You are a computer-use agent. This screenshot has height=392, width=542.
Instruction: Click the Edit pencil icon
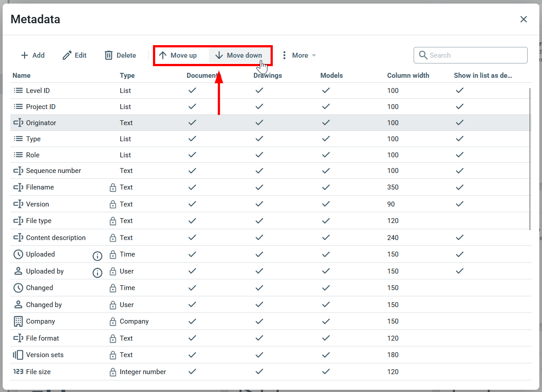pos(67,55)
